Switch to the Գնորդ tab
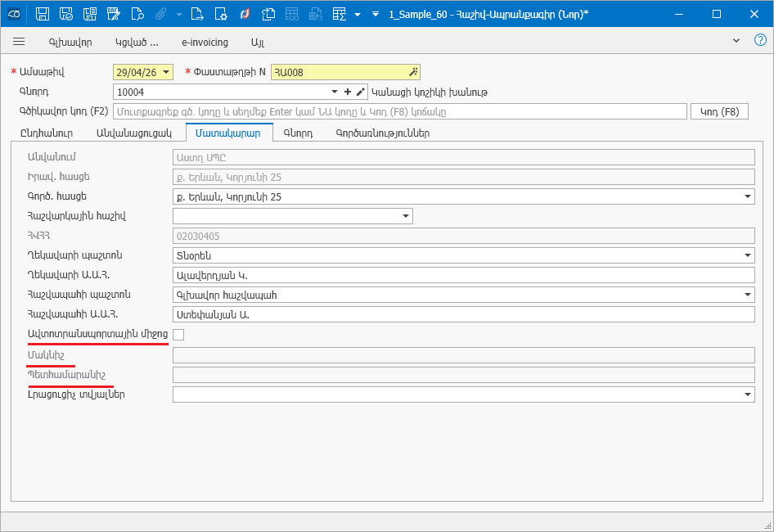This screenshot has height=532, width=774. click(298, 133)
